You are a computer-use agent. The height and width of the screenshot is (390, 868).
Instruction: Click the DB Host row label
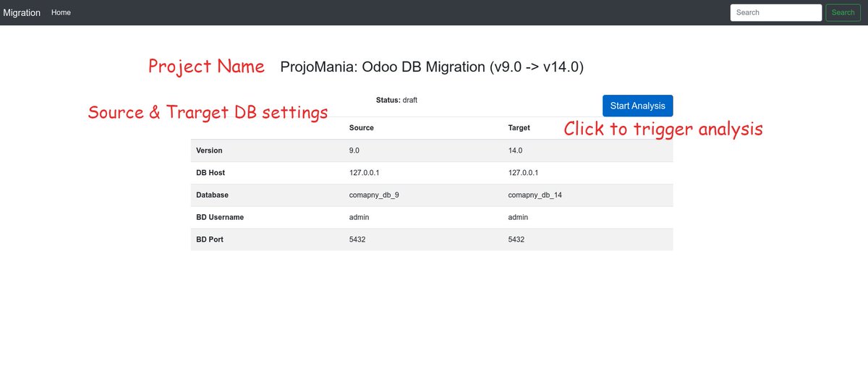(210, 173)
